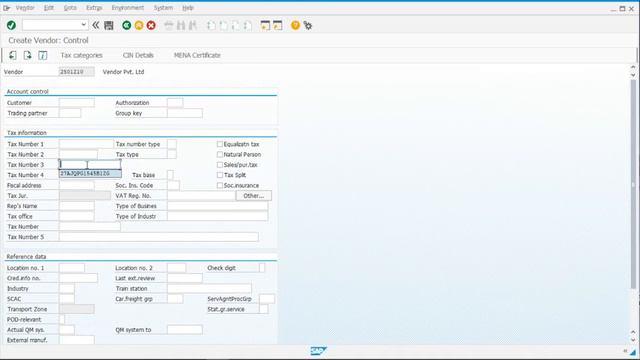This screenshot has width=640, height=360.
Task: Click the yellow Exit icon
Action: [x=139, y=25]
